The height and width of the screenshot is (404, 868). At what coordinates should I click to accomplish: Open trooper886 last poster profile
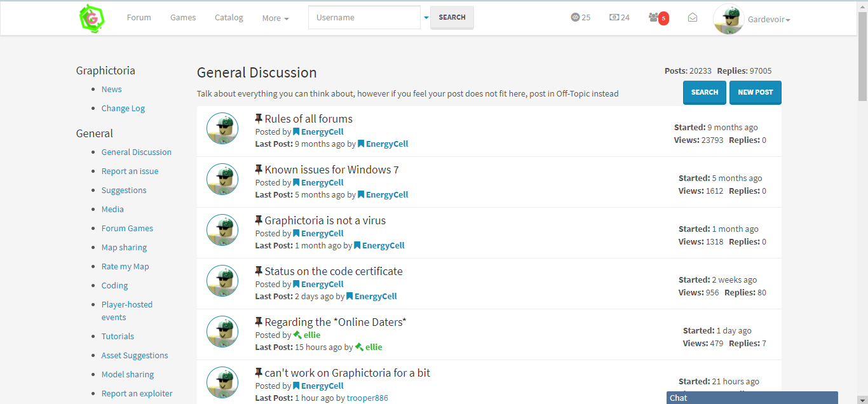pyautogui.click(x=367, y=398)
